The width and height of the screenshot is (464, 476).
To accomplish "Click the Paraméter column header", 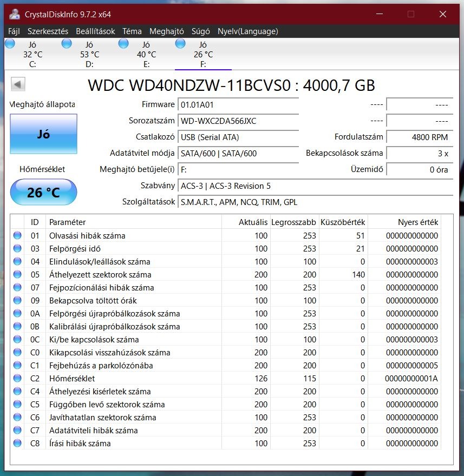I will point(134,222).
